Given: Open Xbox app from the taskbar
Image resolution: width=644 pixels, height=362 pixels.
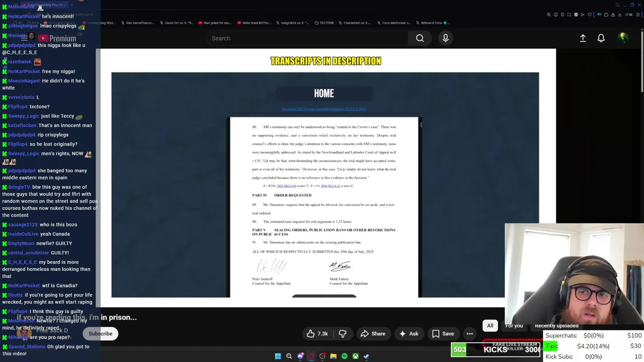Looking at the screenshot, I should coord(355,356).
